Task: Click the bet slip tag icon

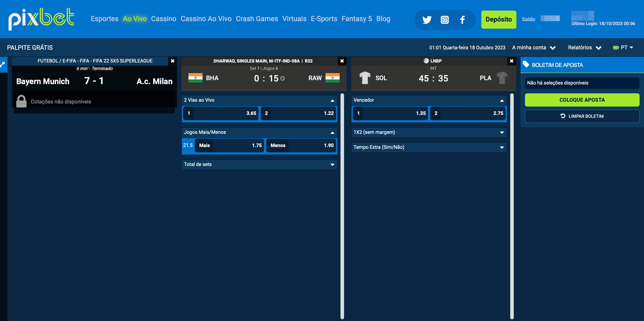Action: [526, 65]
